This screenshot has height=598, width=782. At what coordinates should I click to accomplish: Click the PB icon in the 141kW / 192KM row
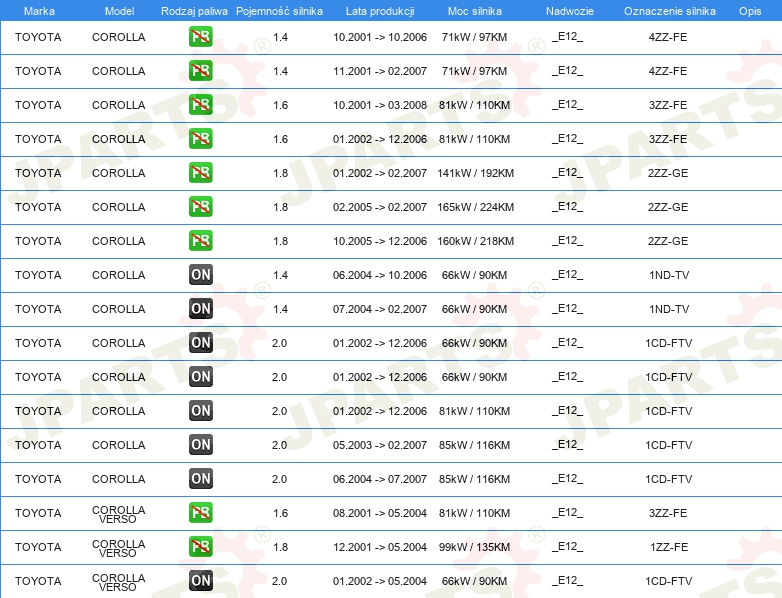click(x=200, y=173)
